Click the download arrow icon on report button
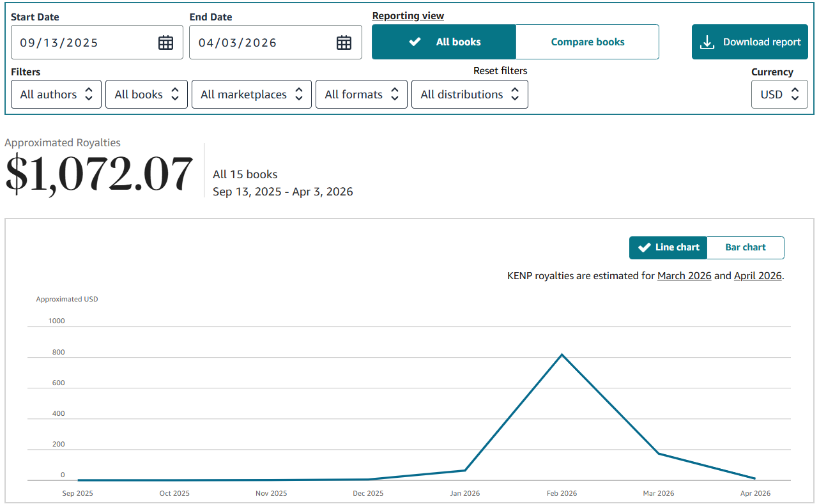The height and width of the screenshot is (504, 819). [707, 42]
